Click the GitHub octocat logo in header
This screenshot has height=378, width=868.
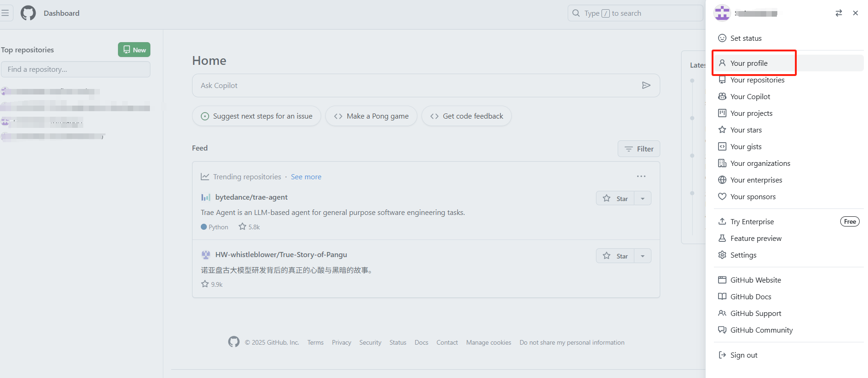pyautogui.click(x=28, y=13)
